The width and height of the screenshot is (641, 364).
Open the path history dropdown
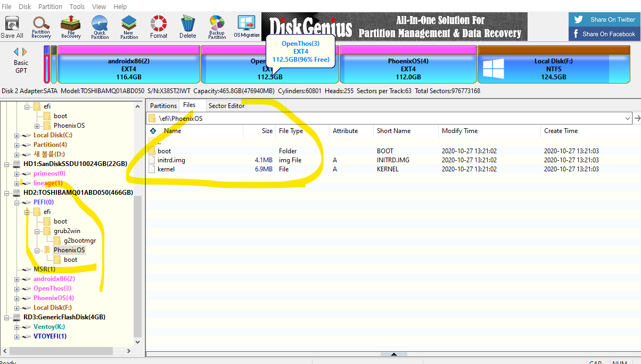628,118
